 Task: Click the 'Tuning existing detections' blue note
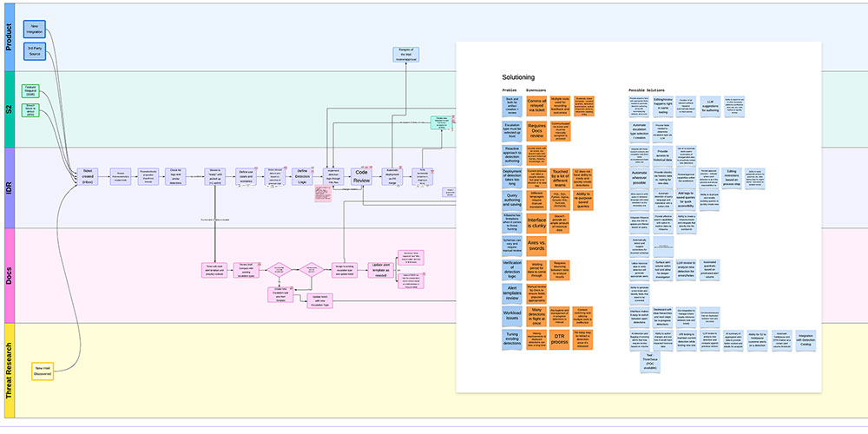tap(512, 340)
